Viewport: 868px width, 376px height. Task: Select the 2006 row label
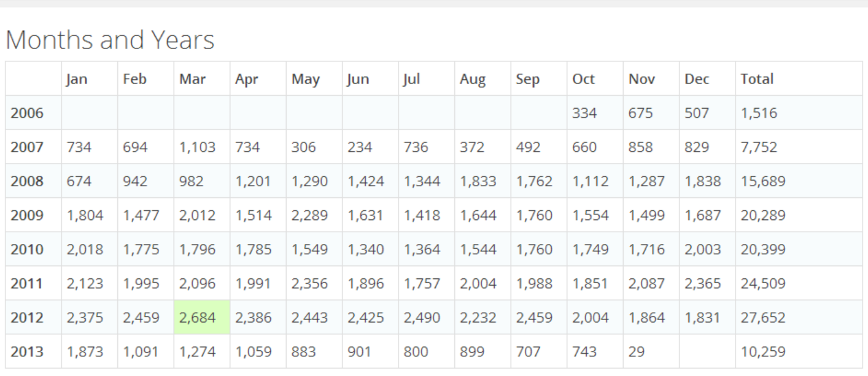pos(27,113)
